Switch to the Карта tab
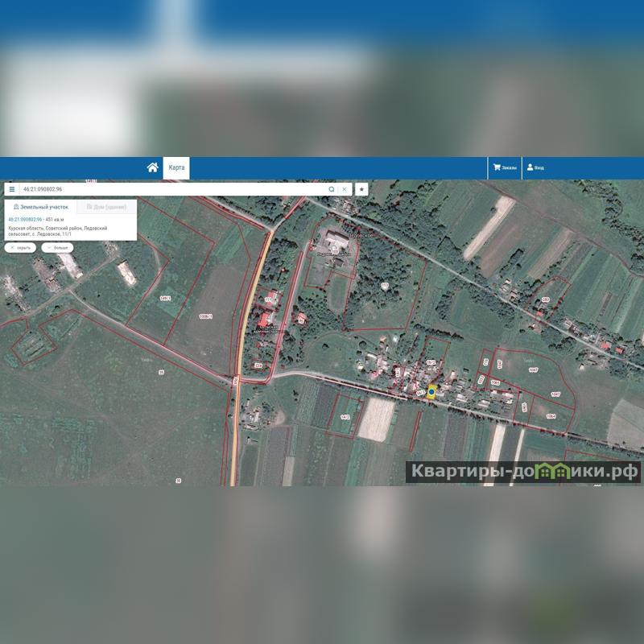Screen dimensions: 644x644 tap(176, 167)
